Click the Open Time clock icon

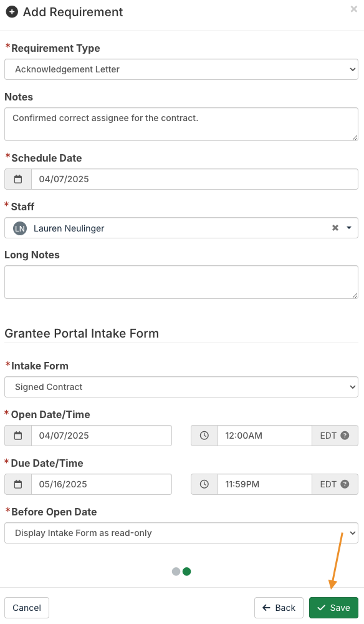204,436
